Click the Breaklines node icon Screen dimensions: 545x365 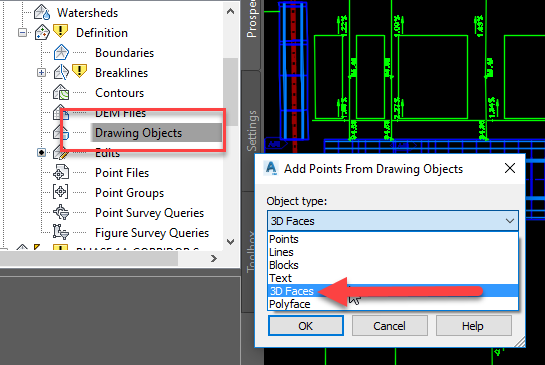61,72
